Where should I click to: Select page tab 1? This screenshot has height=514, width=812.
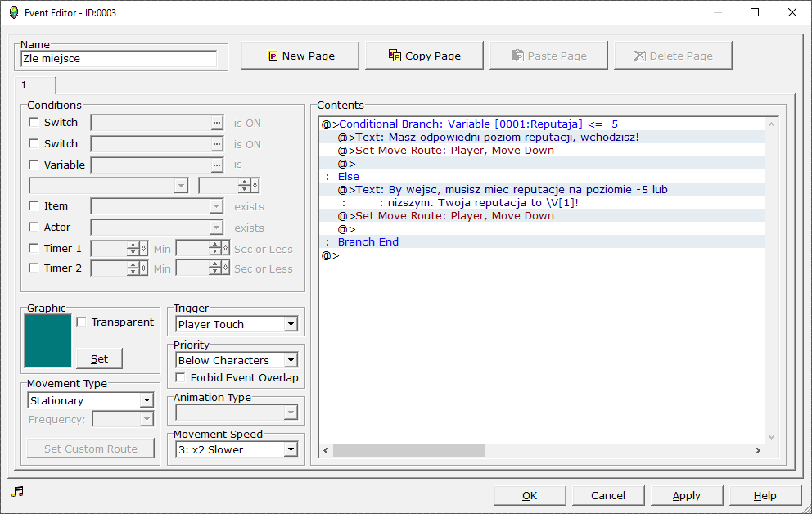(34, 85)
